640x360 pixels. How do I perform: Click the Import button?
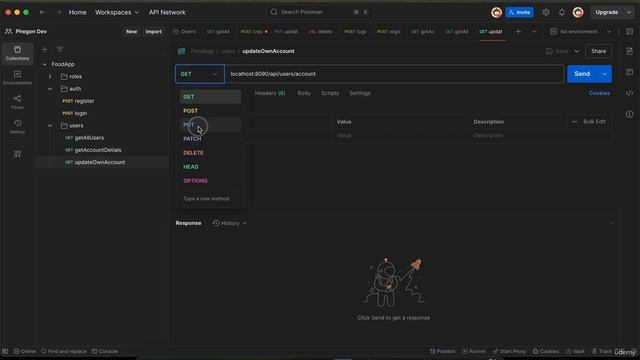point(153,31)
